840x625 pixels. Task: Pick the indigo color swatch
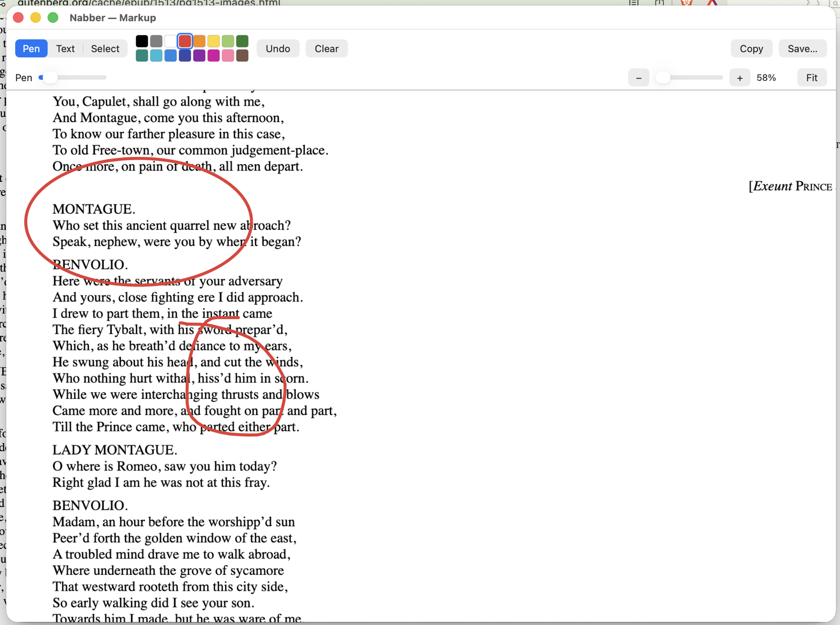tap(185, 56)
